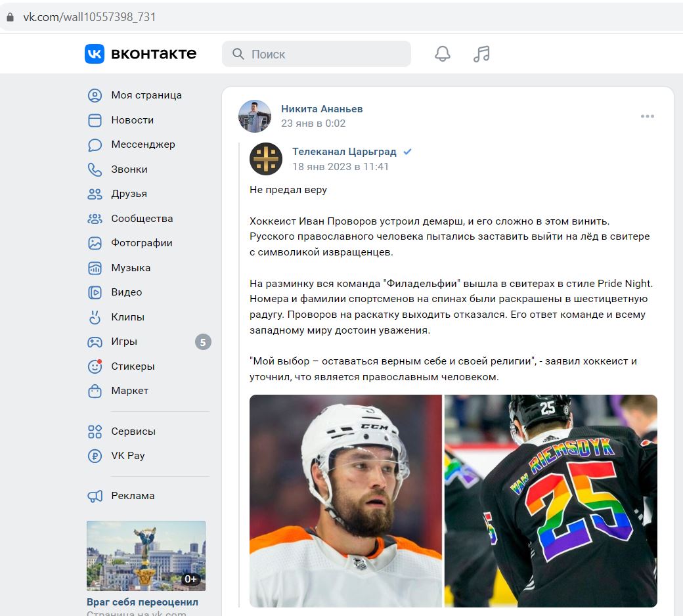This screenshot has width=683, height=616.
Task: Open Телеканал Царьград community link
Action: point(344,152)
